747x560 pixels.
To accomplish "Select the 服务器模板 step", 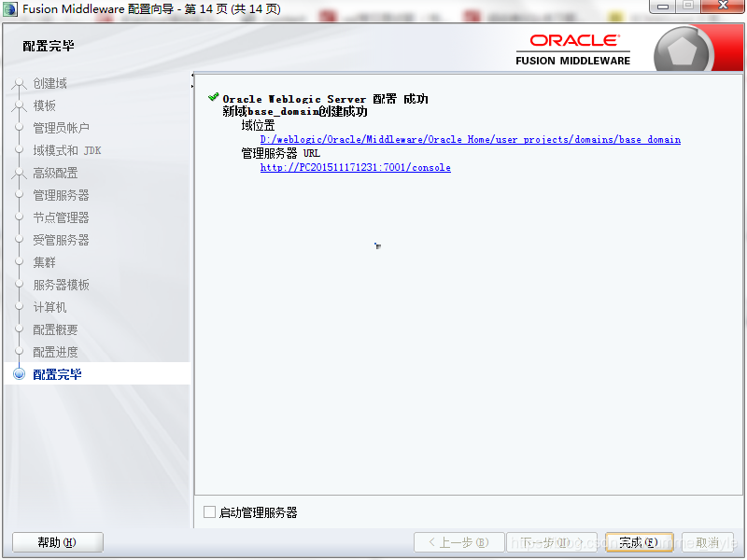I will point(61,285).
